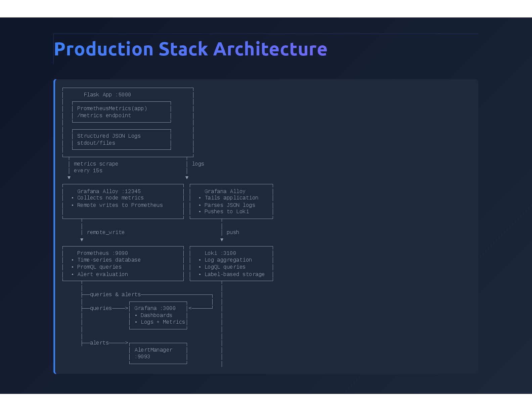Image resolution: width=532 pixels, height=411 pixels.
Task: Select 'Grafana :3000' heading
Action: point(155,308)
